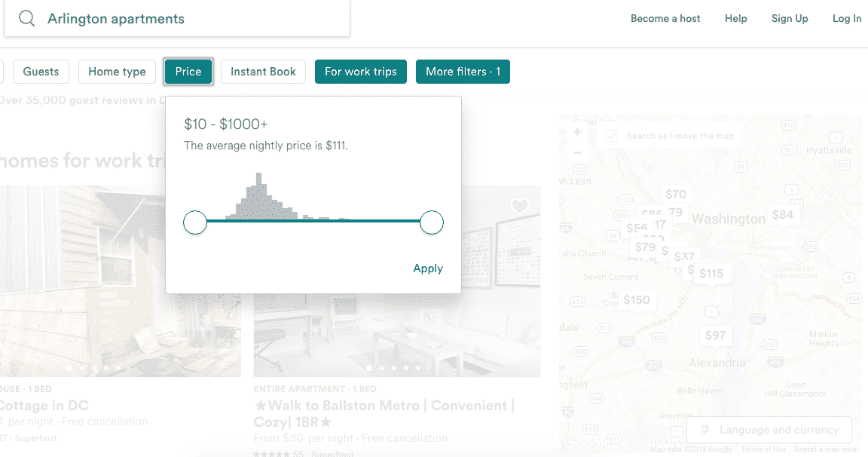Click Cottage in DC listing title

tap(44, 406)
